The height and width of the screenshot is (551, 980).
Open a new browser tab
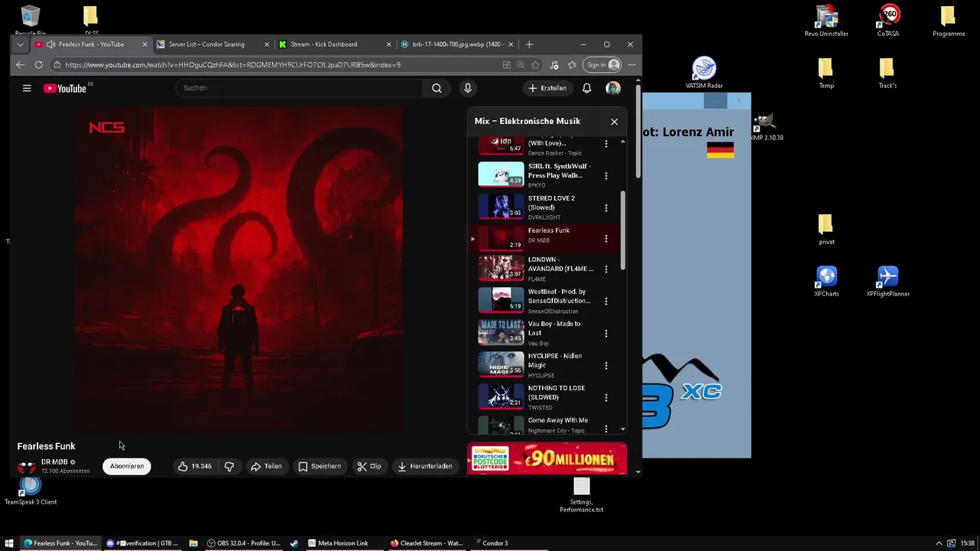pyautogui.click(x=529, y=44)
